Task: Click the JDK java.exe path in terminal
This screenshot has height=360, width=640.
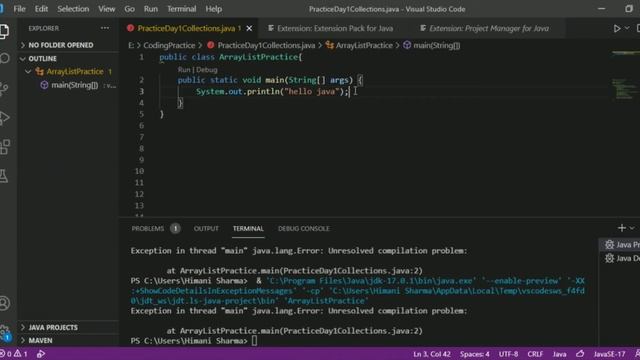Action: (x=371, y=281)
